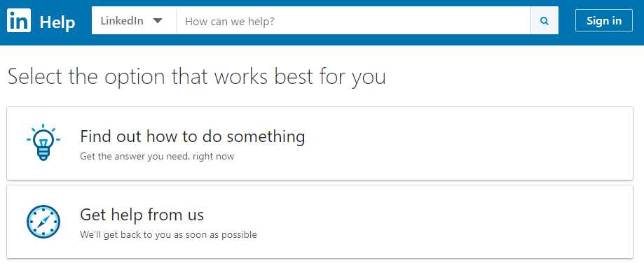The image size is (644, 270).
Task: Open the "Get help from us" option
Action: click(x=142, y=214)
